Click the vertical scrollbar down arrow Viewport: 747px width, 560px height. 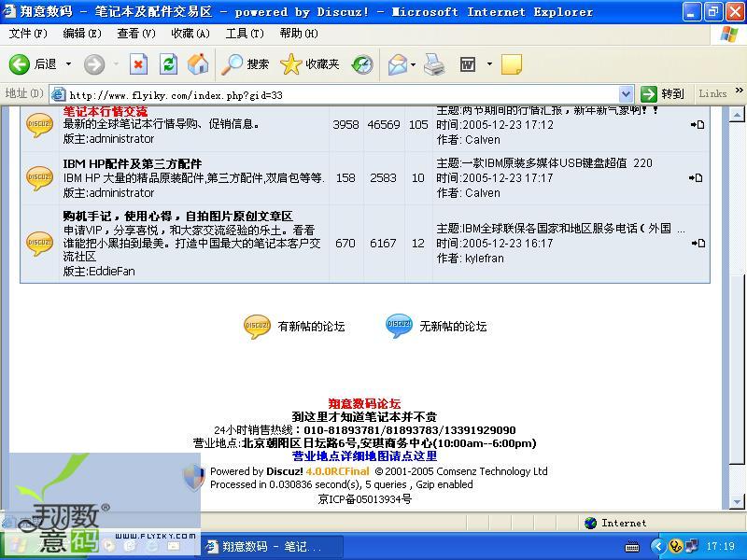[x=737, y=501]
